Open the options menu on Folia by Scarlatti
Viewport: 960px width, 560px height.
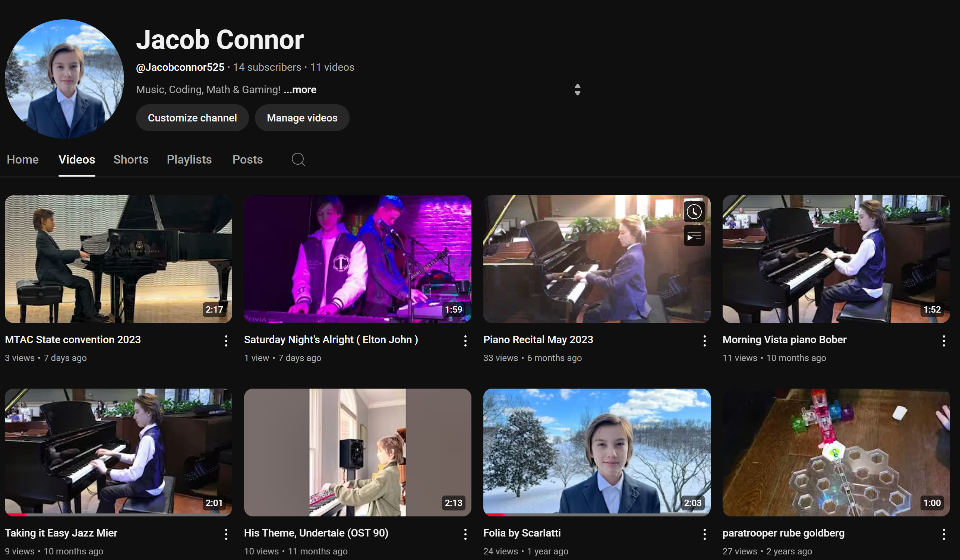[x=704, y=534]
